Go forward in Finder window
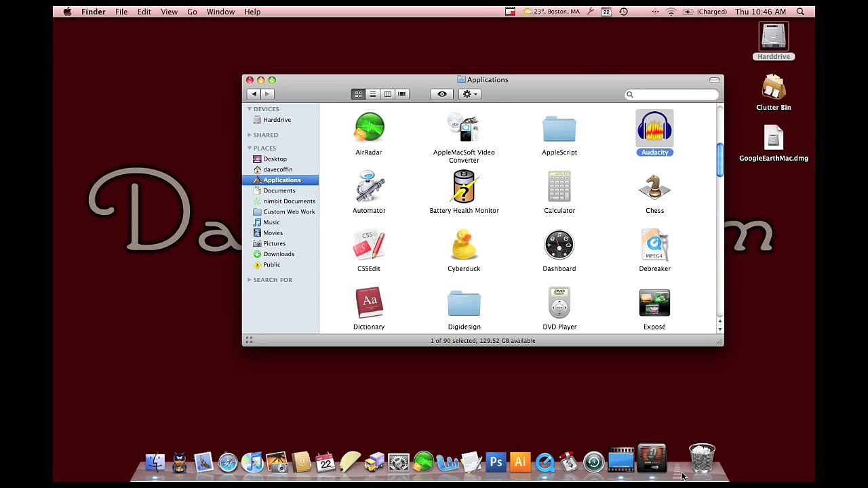 click(x=267, y=94)
